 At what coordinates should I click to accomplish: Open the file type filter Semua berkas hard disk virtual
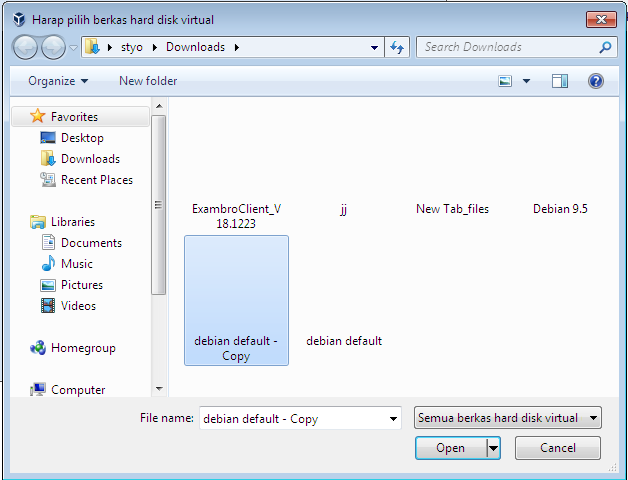point(507,418)
